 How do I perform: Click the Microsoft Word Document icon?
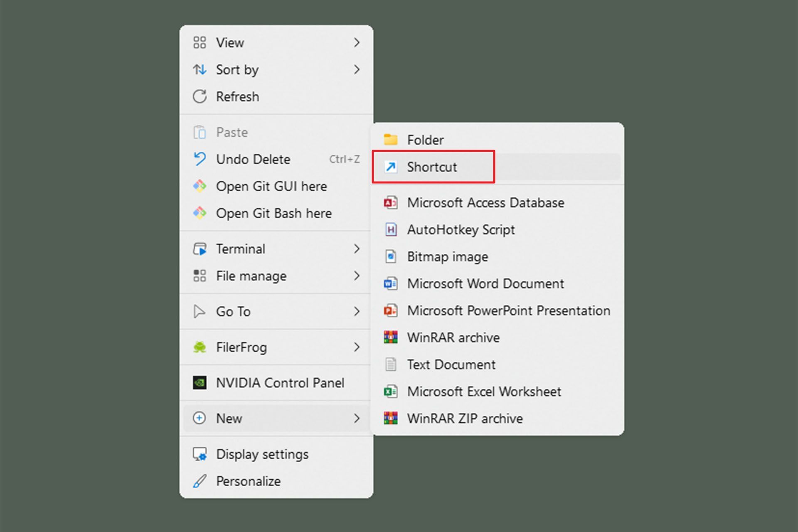(390, 284)
